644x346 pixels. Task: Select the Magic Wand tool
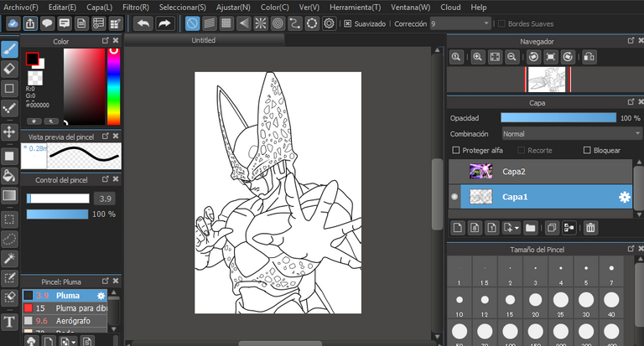(x=9, y=259)
